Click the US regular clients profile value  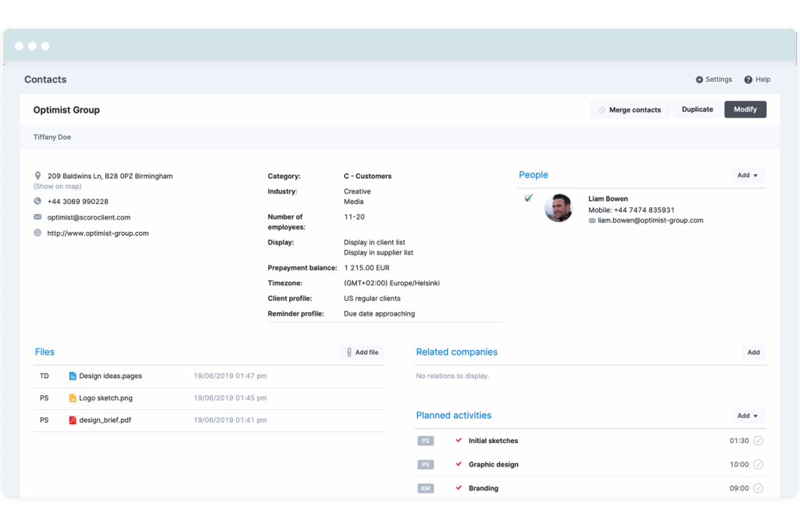tap(372, 298)
